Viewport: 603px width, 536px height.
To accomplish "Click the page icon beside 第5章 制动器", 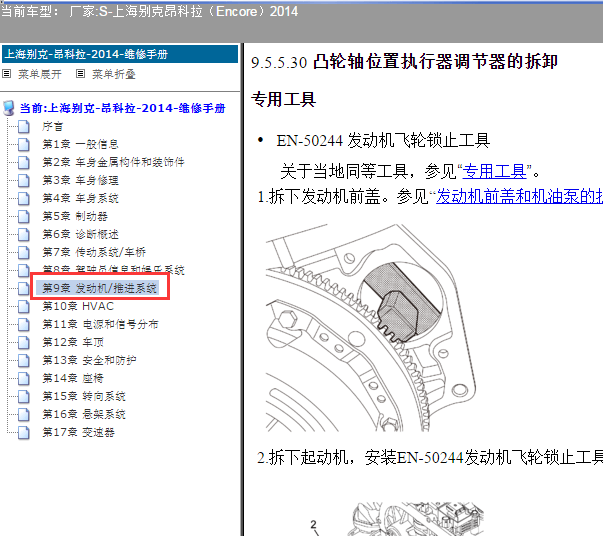I will [x=24, y=216].
